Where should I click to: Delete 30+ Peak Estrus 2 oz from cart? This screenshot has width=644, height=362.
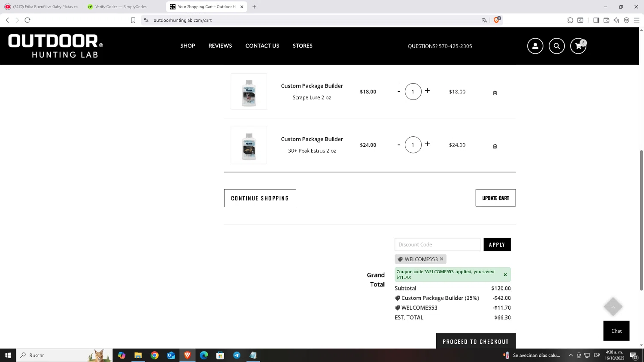(x=495, y=146)
